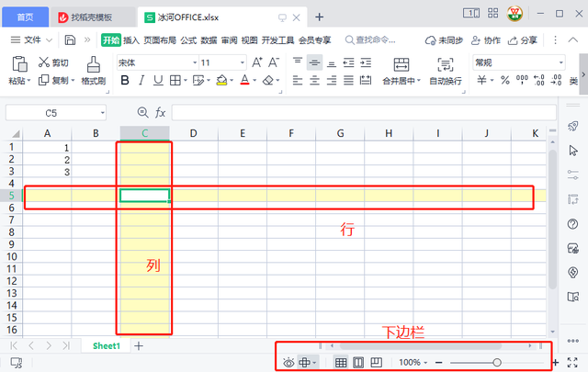Click the Share (分享) button
Image resolution: width=588 pixels, height=372 pixels.
coord(523,40)
